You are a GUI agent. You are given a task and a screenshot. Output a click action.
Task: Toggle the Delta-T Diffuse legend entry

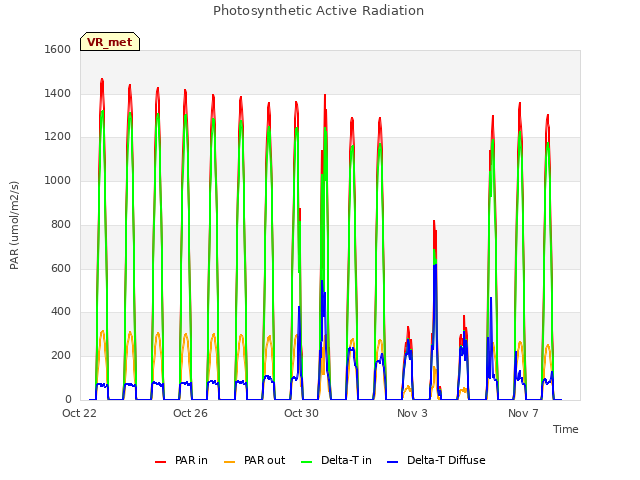click(x=436, y=460)
